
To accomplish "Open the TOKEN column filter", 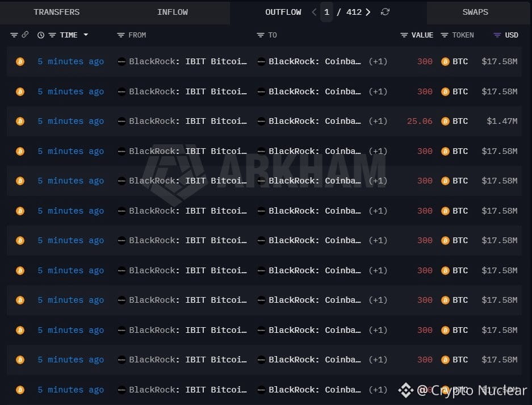I will (444, 35).
